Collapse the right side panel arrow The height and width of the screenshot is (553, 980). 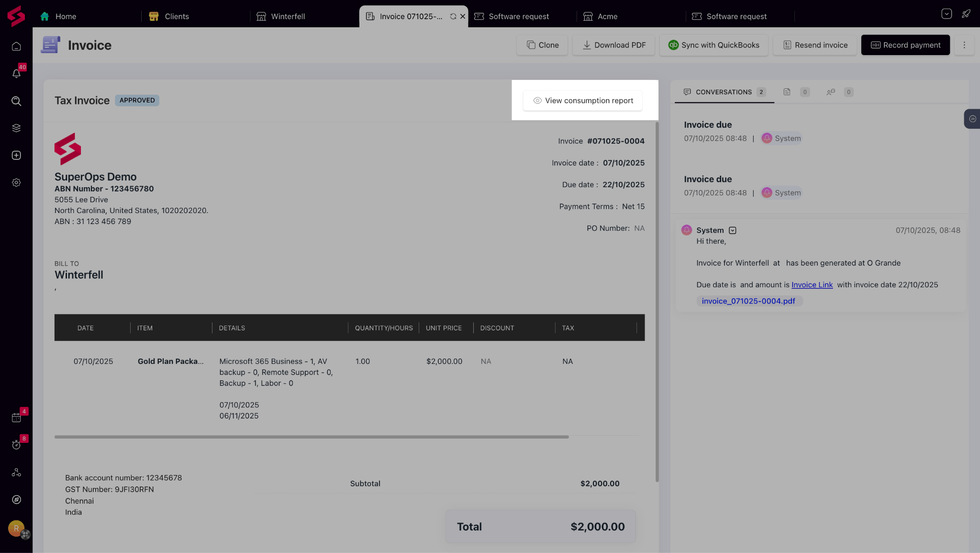[972, 119]
